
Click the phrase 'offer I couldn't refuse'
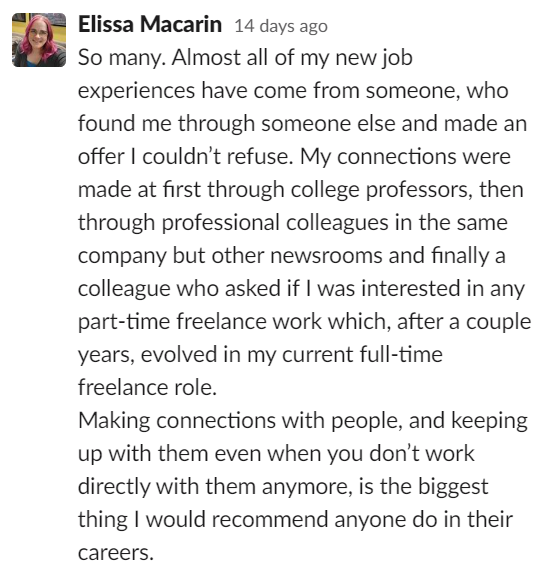185,157
